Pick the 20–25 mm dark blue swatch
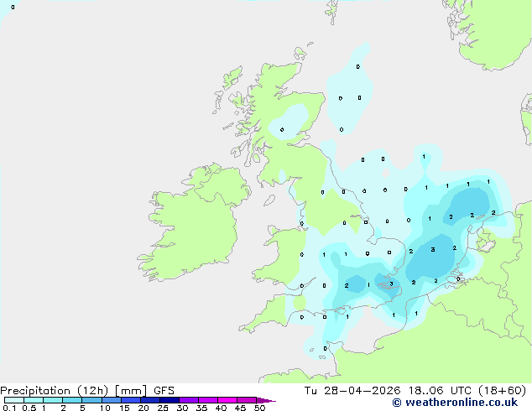 click(x=150, y=400)
